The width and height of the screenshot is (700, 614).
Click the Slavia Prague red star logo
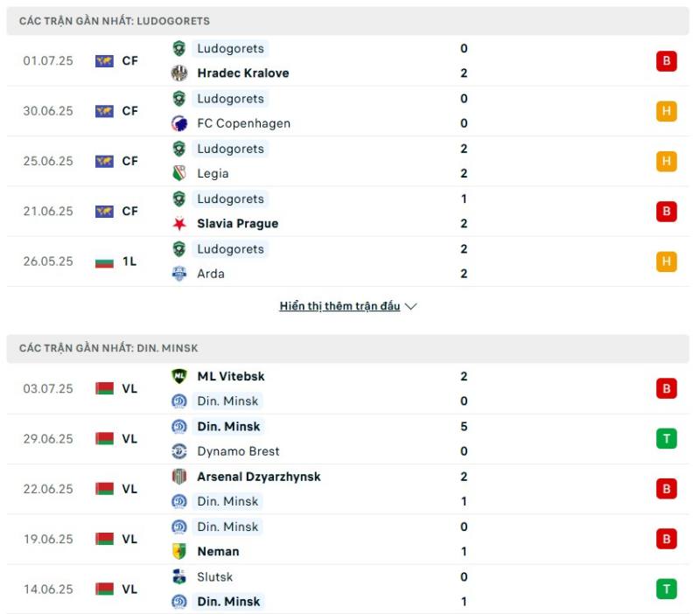(x=179, y=223)
